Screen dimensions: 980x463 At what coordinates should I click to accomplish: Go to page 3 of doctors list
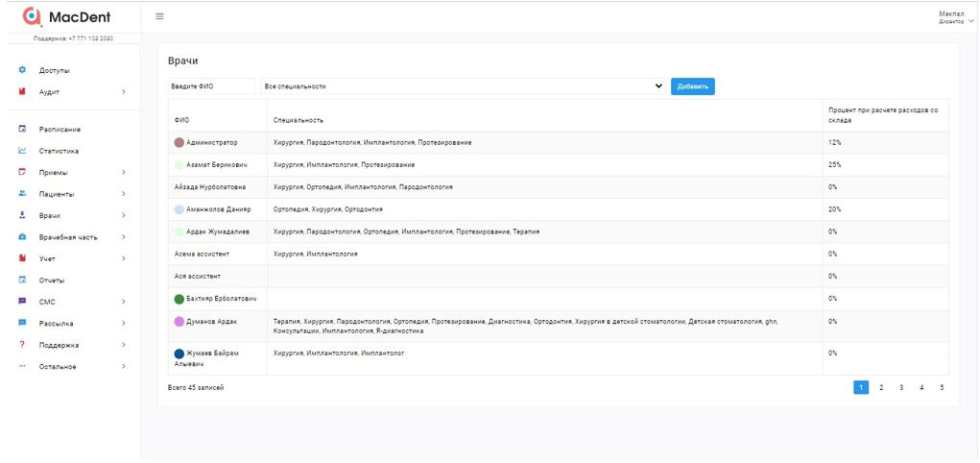(900, 387)
